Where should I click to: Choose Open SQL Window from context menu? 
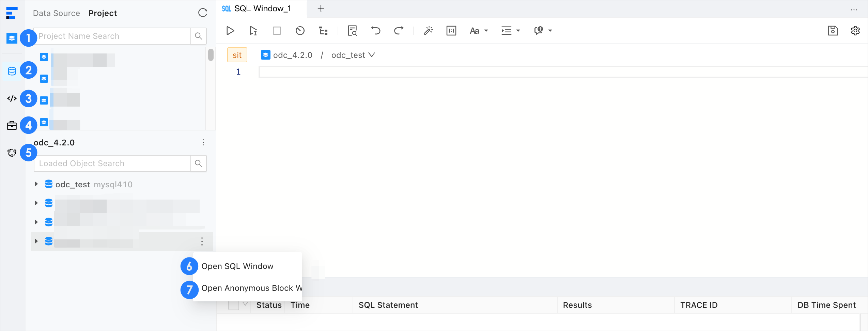(237, 266)
